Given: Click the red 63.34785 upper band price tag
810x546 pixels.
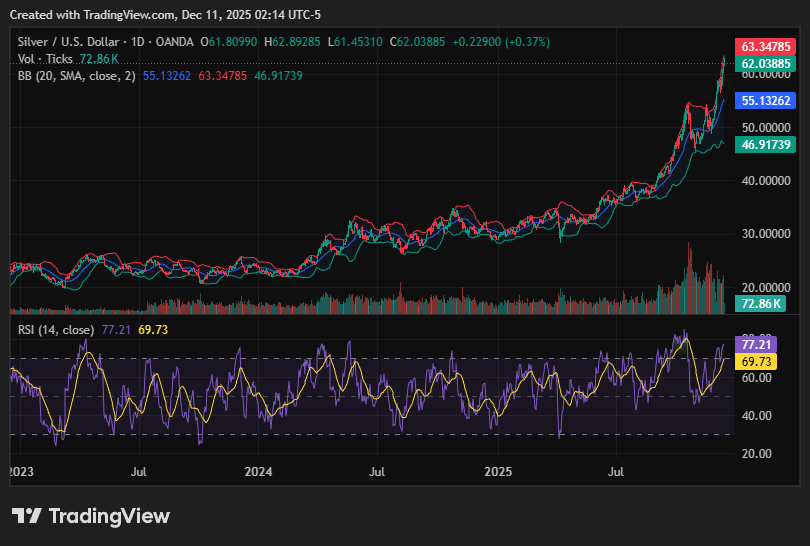Looking at the screenshot, I should (765, 46).
